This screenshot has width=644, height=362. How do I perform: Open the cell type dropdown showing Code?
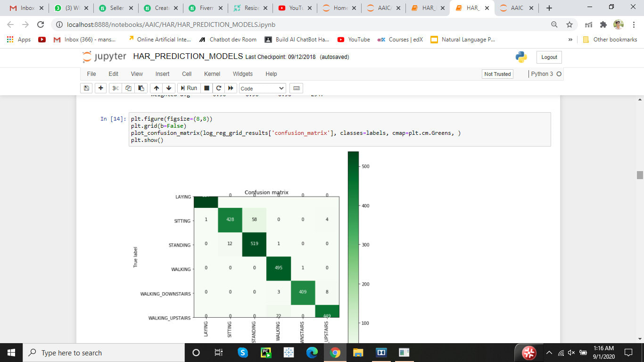click(x=262, y=88)
